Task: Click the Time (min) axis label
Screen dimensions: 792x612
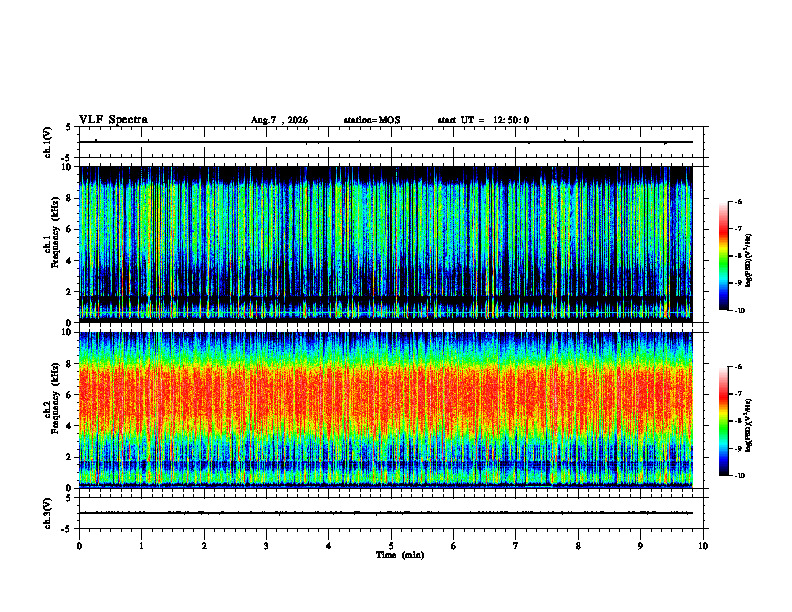Action: (x=400, y=555)
